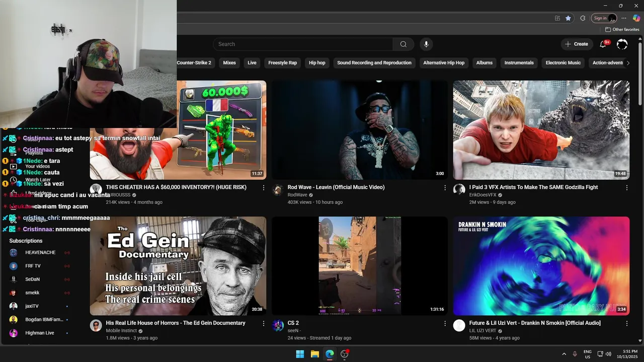Open options menu for Rod Wave video
The image size is (644, 362).
point(445,188)
